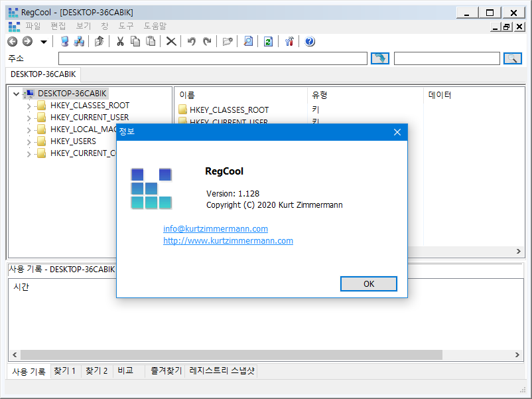Click in the search text field
This screenshot has width=532, height=399.
447,58
